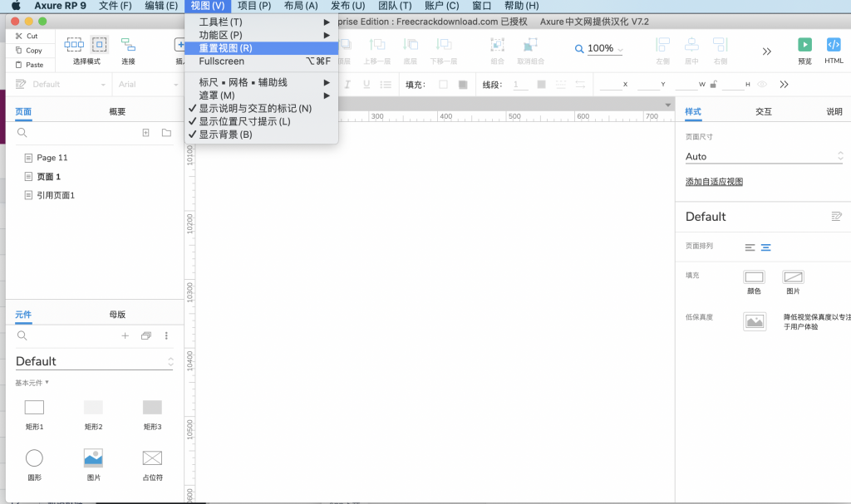851x504 pixels.
Task: Open the Auto page size dropdown
Action: click(x=763, y=156)
